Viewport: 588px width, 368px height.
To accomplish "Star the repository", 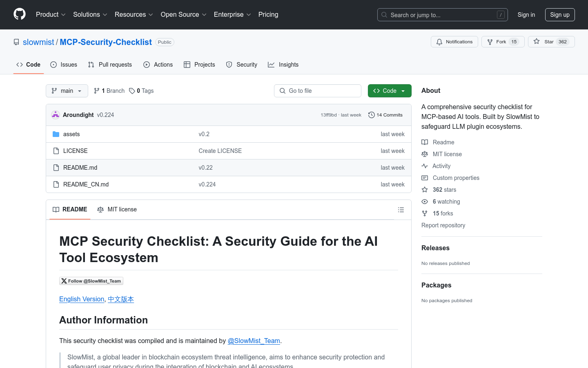I will 551,42.
